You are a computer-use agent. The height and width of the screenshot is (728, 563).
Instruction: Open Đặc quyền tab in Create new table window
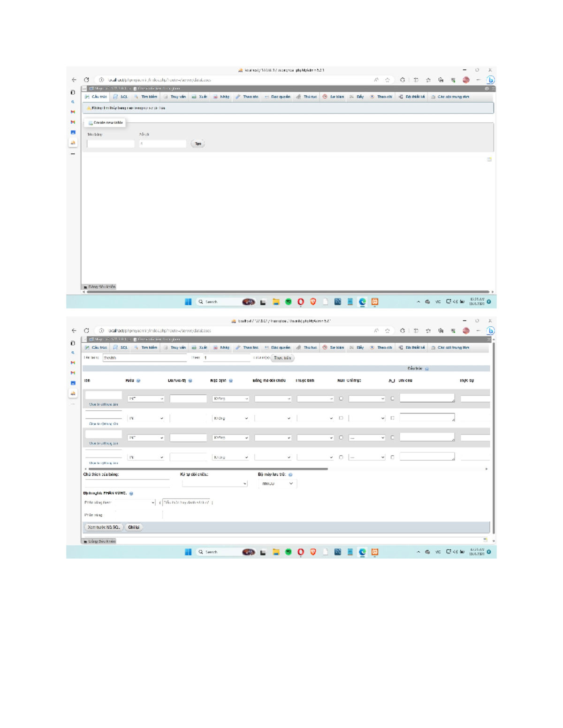[277, 97]
